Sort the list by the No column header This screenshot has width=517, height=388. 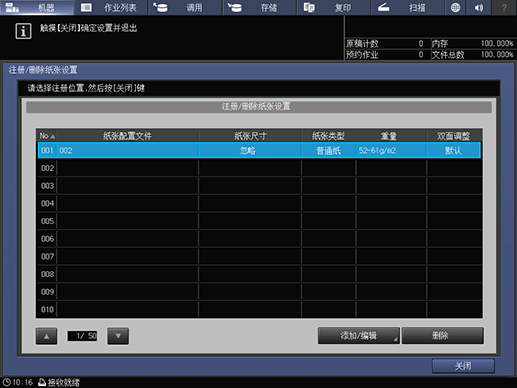[x=47, y=136]
